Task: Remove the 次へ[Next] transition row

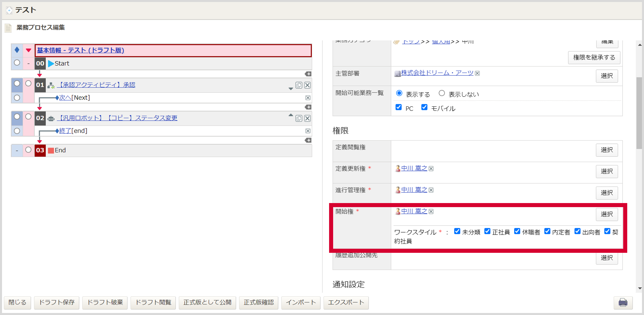Action: click(x=308, y=98)
